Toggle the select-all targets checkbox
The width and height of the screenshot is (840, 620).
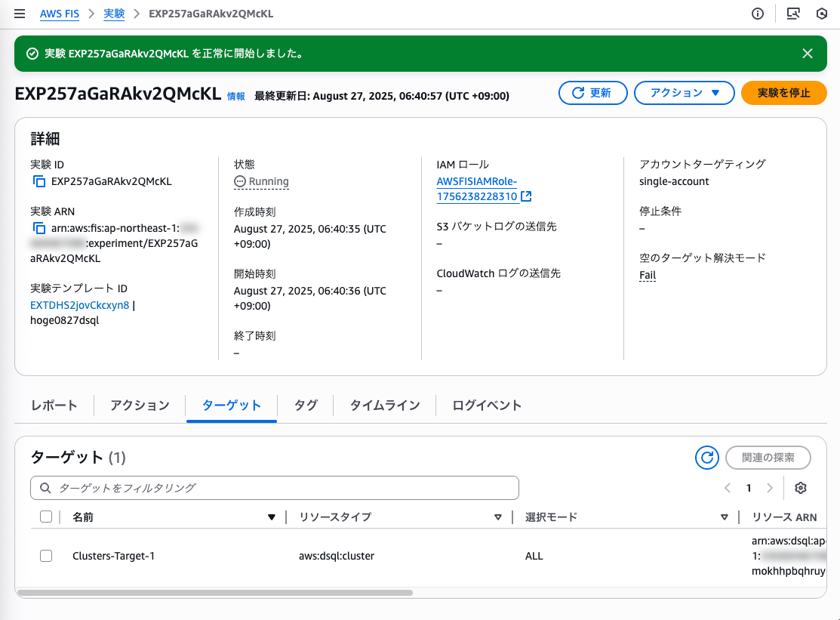46,517
